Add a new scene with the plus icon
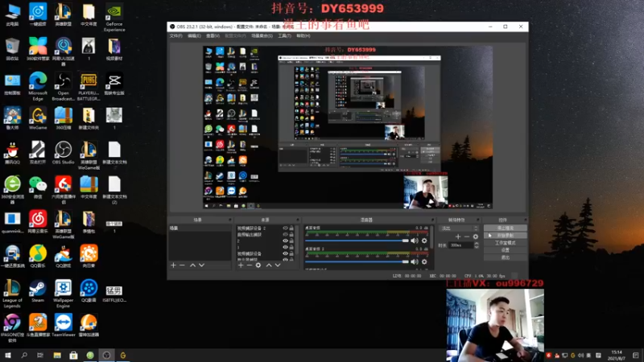This screenshot has height=362, width=644. pos(173,265)
